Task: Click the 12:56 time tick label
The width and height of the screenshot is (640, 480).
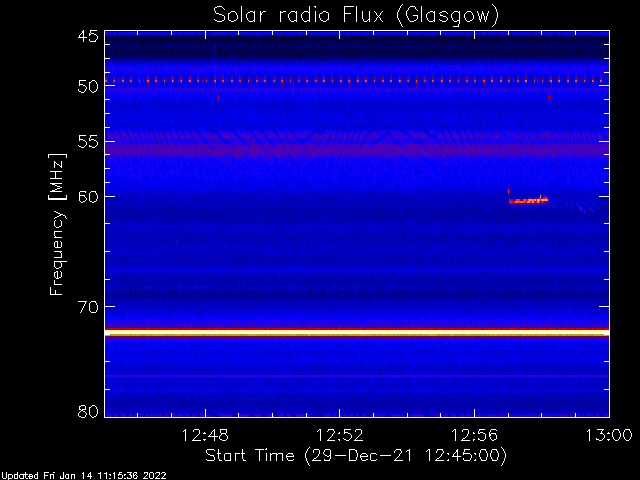Action: coord(474,436)
